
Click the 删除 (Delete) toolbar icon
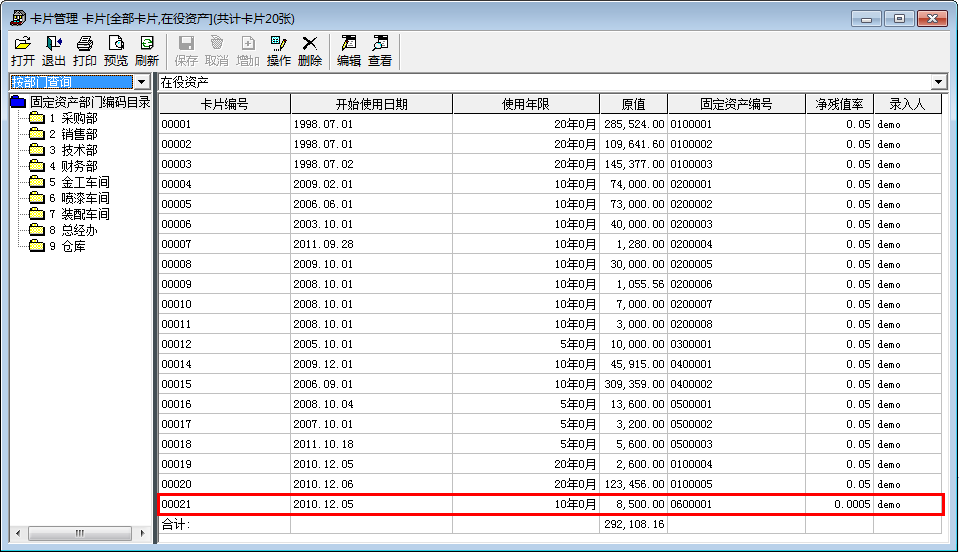[x=310, y=51]
